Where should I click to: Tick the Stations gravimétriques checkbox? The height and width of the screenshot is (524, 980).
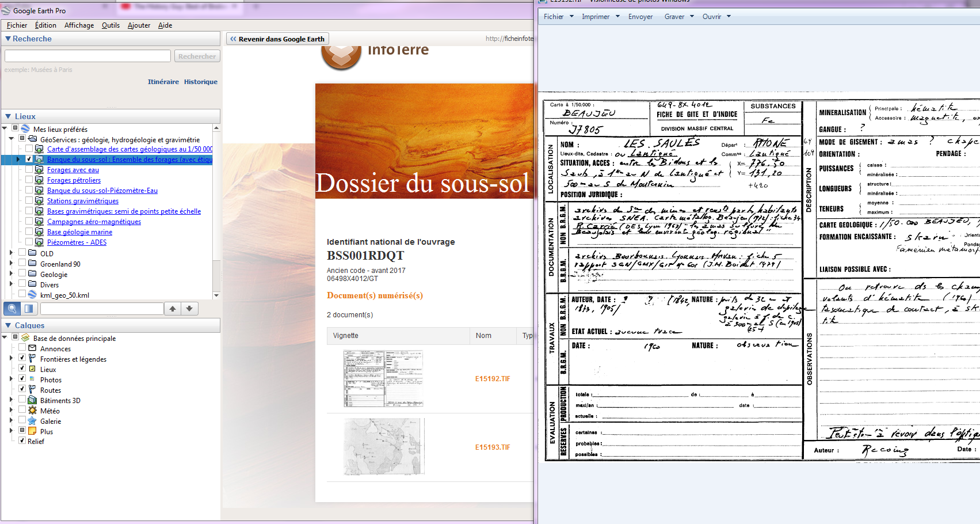(29, 201)
